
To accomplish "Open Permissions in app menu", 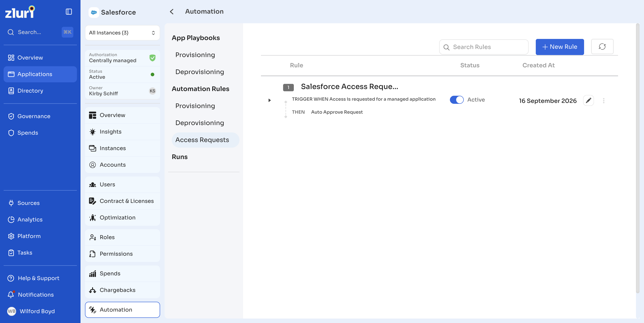I will [122, 254].
